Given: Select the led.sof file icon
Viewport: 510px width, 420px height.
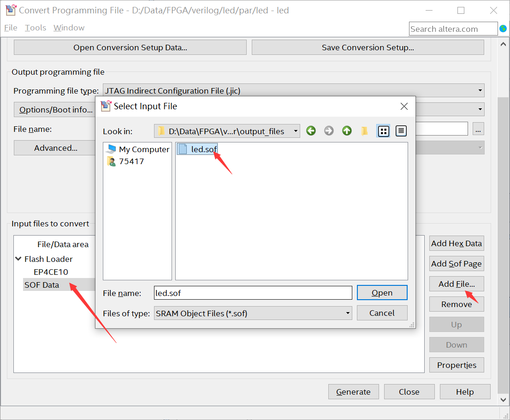Looking at the screenshot, I should [183, 149].
